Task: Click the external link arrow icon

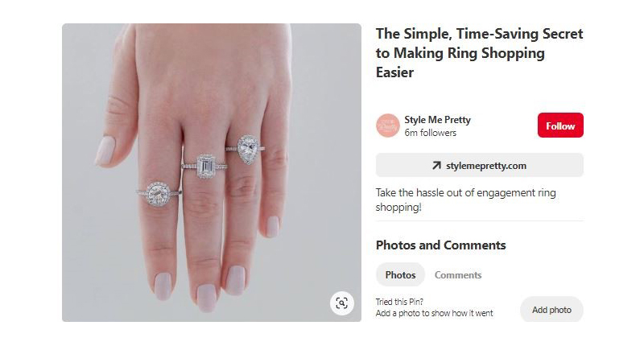Action: [436, 166]
